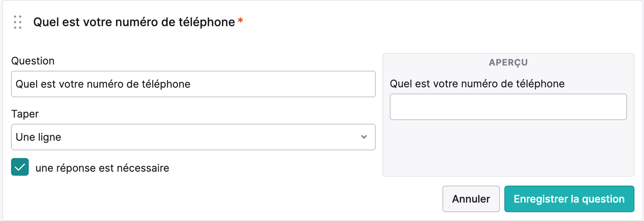Open the 'Une ligne' type dropdown
This screenshot has width=644, height=221.
click(193, 137)
